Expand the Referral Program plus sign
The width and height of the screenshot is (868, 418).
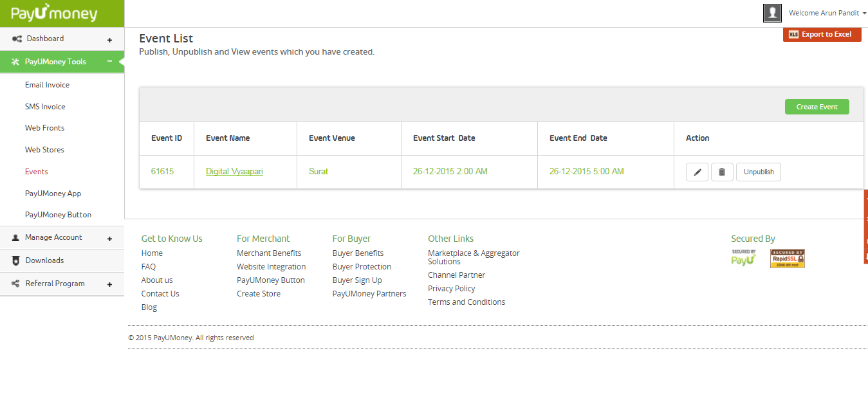point(109,284)
